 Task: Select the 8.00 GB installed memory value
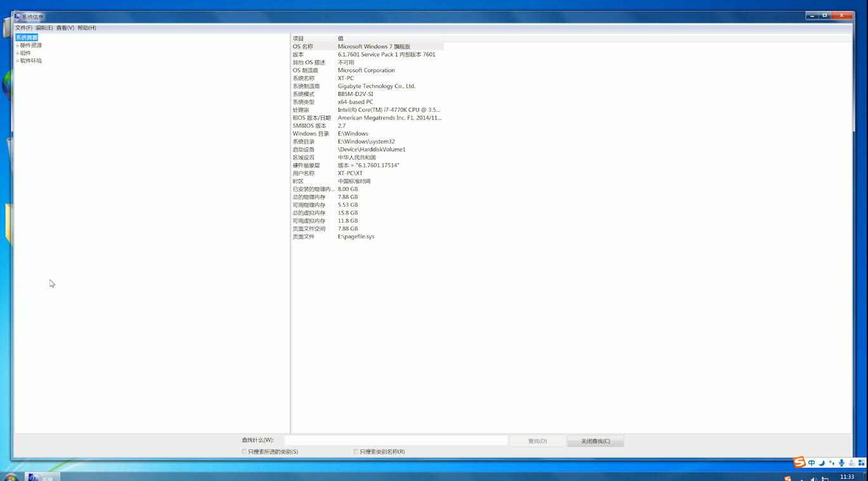tap(347, 189)
